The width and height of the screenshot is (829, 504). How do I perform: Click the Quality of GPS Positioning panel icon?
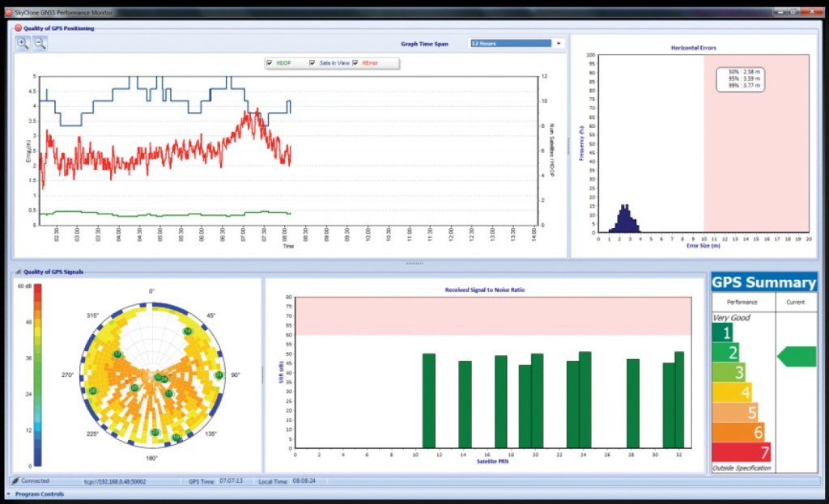coord(17,27)
